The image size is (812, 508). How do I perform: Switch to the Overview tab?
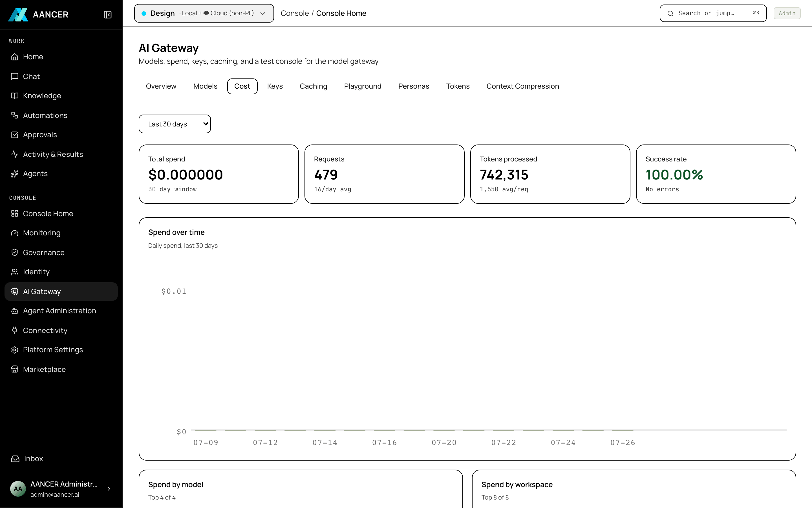(x=161, y=86)
